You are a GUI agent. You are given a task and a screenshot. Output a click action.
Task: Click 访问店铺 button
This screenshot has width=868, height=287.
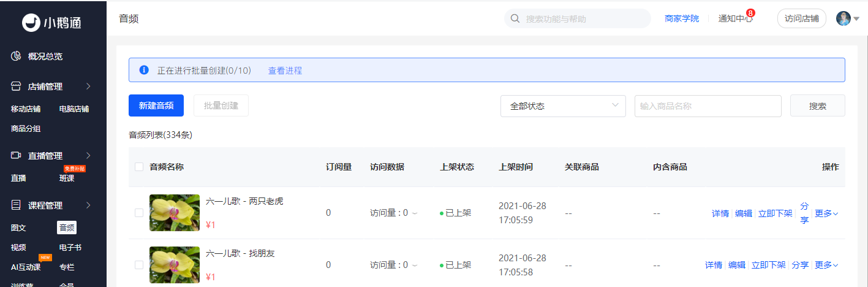[802, 18]
